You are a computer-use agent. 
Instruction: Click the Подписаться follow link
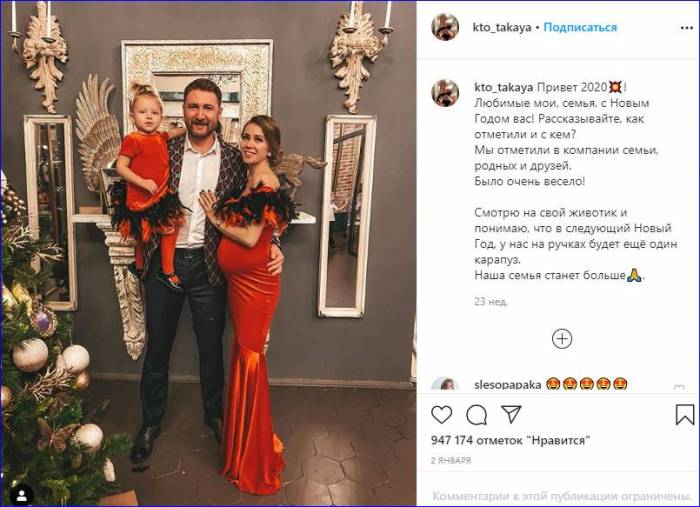580,27
